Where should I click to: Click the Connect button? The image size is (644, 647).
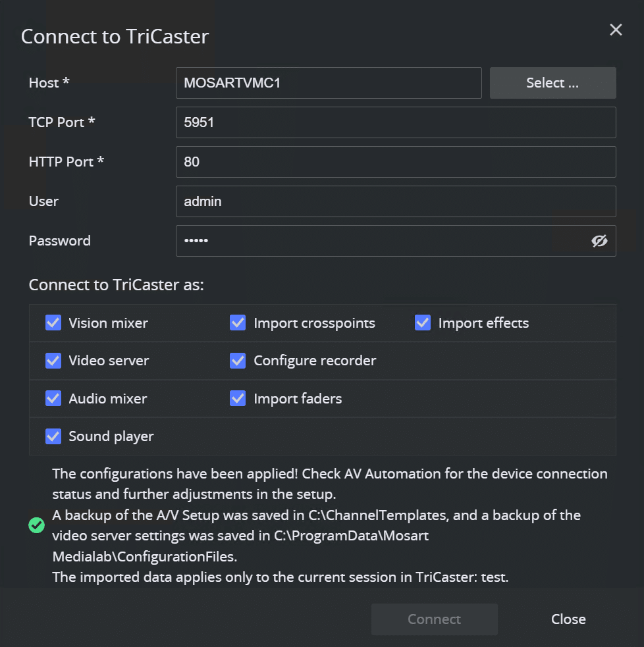click(434, 619)
